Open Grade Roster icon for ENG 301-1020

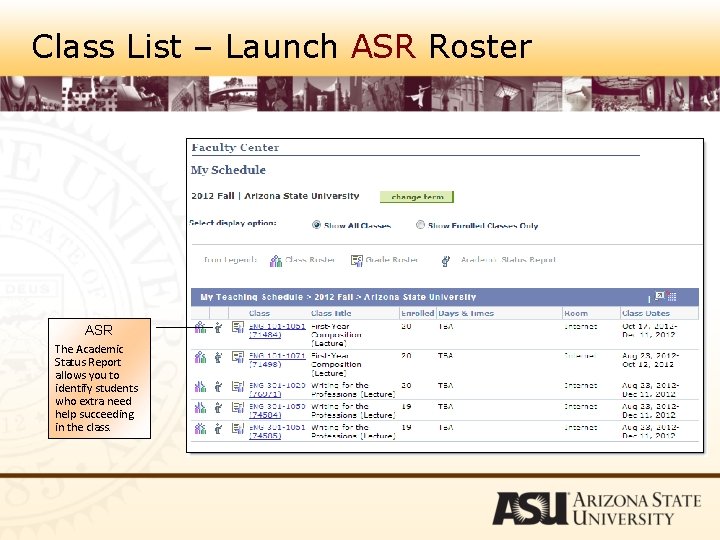pyautogui.click(x=237, y=387)
